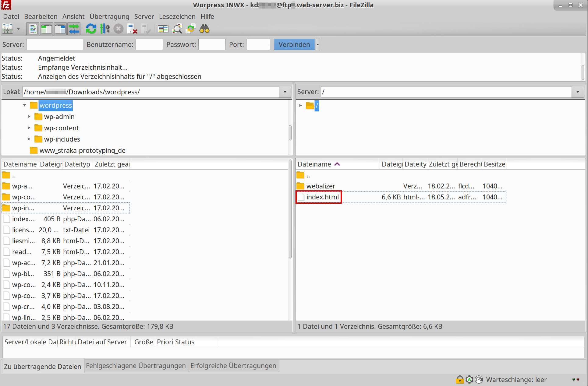Expand the remote root folder node

coord(300,105)
